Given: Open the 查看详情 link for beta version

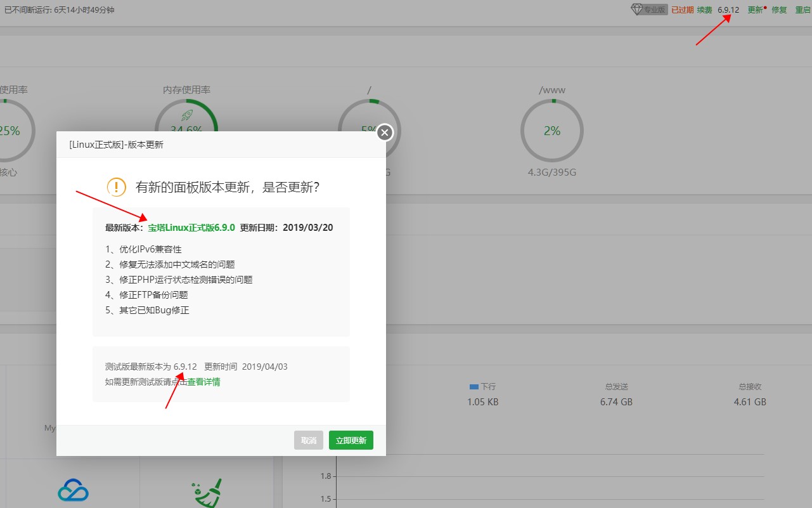Looking at the screenshot, I should tap(203, 382).
